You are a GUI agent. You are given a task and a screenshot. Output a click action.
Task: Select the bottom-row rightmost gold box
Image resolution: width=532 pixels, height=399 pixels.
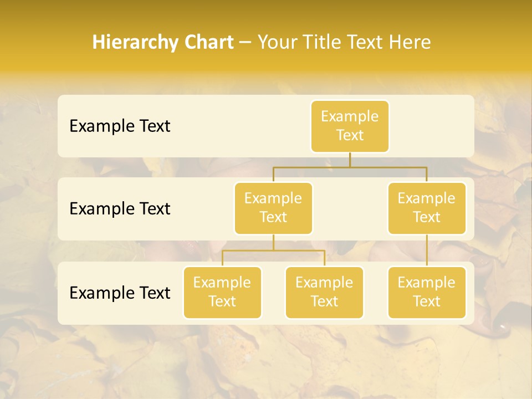427,292
